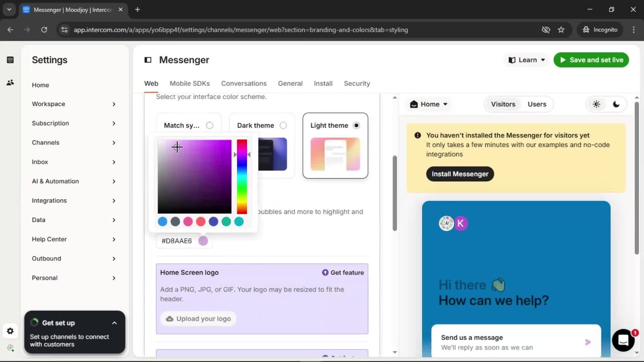The width and height of the screenshot is (644, 362).
Task: Switch preview to Visitors
Action: coord(503,104)
